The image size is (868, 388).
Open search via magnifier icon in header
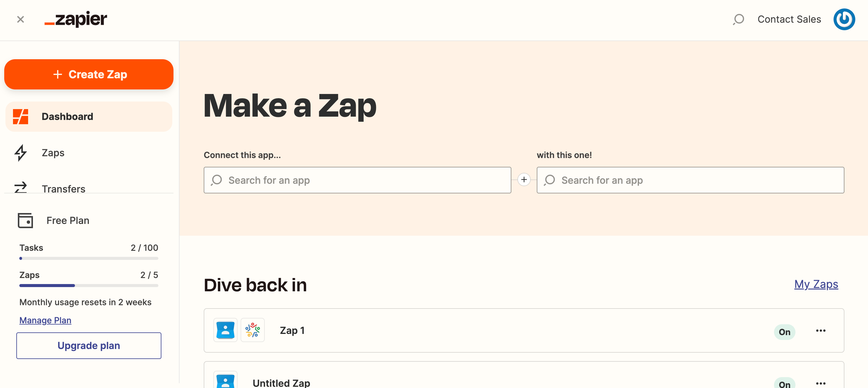point(738,19)
